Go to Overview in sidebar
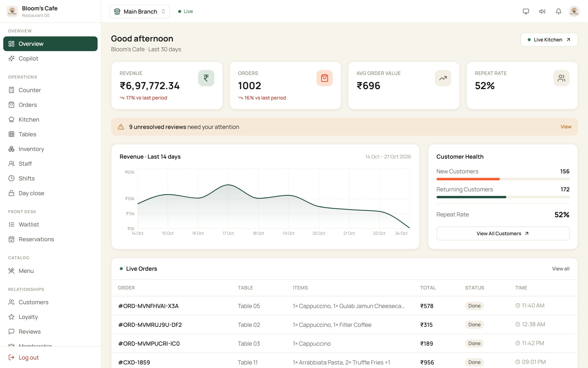 [50, 44]
